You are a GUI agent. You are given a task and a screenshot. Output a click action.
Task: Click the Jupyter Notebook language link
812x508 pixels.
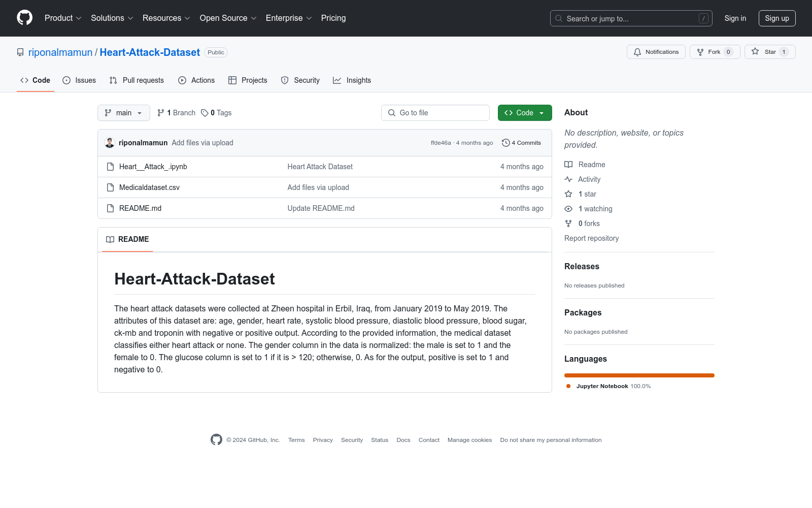point(608,386)
